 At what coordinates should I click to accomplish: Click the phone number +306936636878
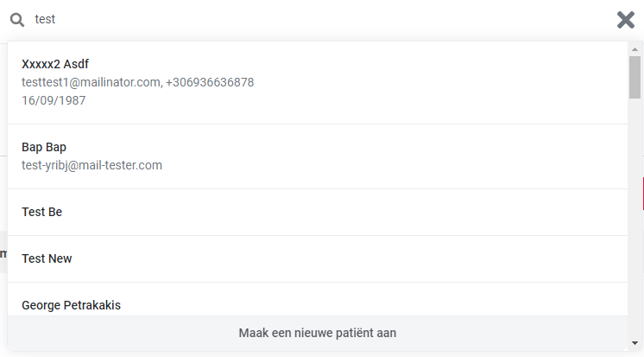[210, 82]
